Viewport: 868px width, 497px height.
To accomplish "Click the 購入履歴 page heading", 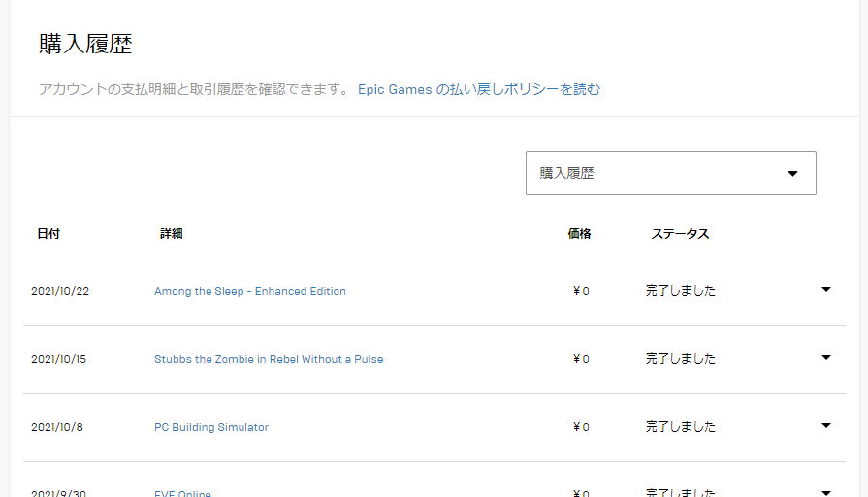I will tap(85, 45).
